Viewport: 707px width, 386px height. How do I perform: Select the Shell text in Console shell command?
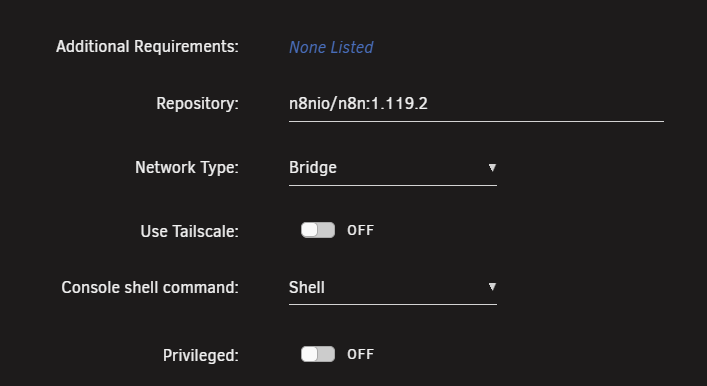tap(307, 288)
